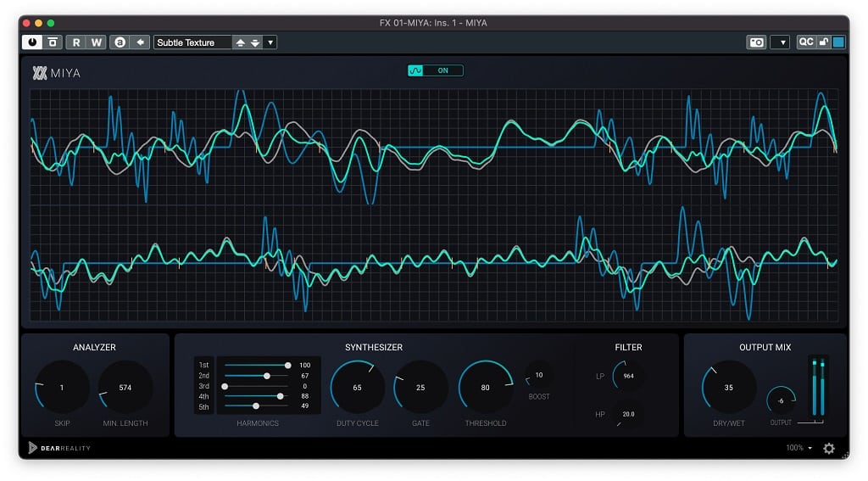Adjust the LP filter knob

(628, 375)
